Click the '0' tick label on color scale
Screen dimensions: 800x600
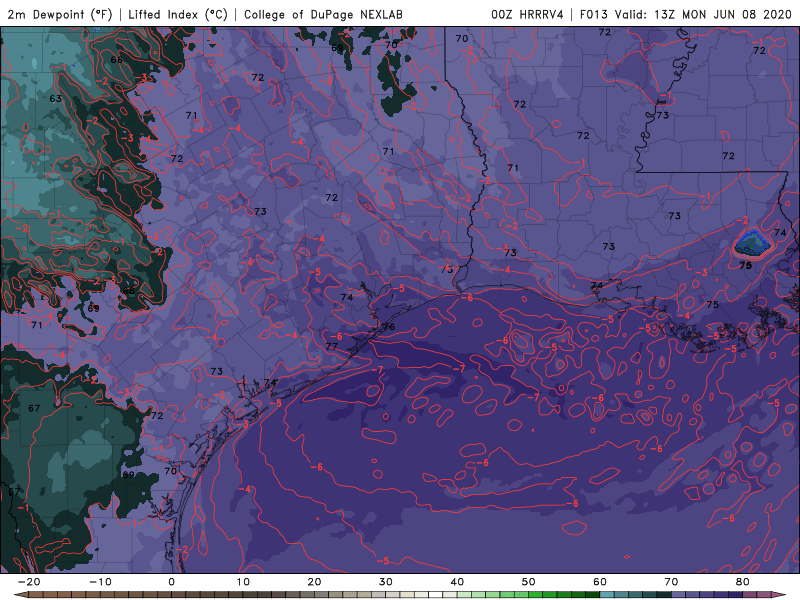click(x=171, y=582)
